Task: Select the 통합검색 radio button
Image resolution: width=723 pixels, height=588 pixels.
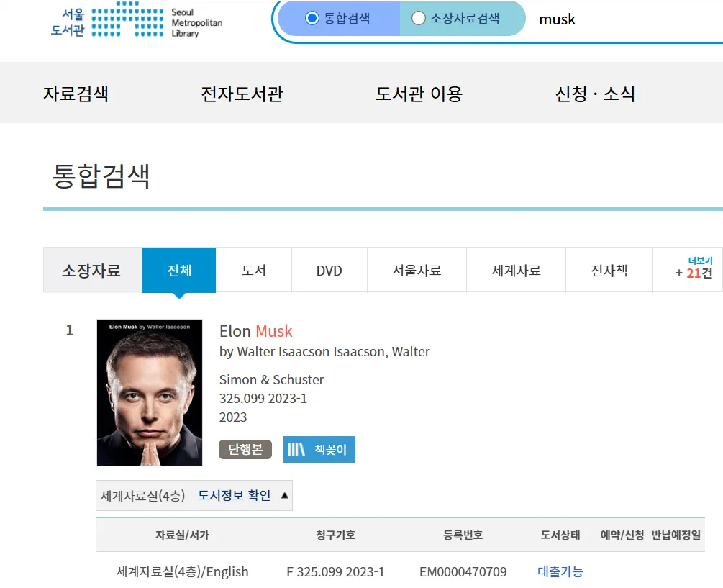Action: [312, 18]
